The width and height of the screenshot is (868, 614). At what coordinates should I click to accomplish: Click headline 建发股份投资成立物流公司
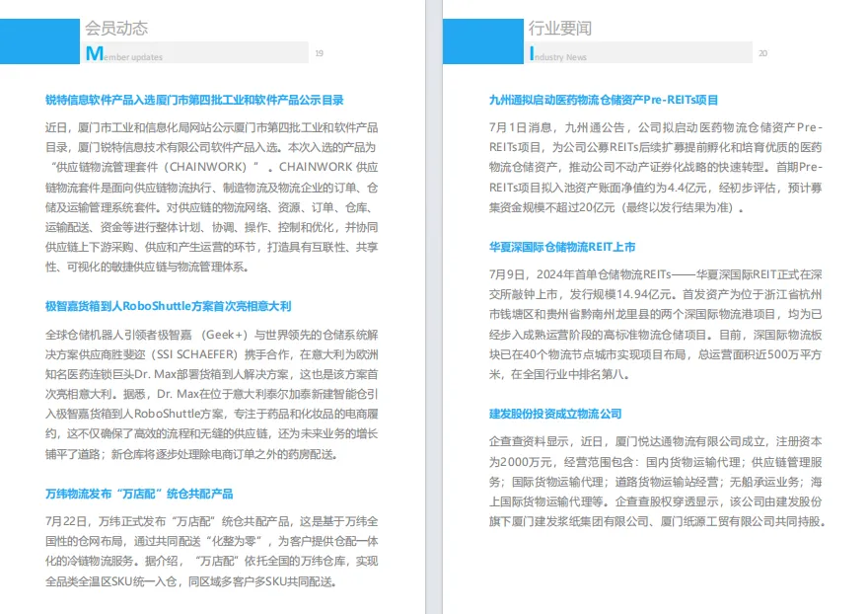pos(555,414)
